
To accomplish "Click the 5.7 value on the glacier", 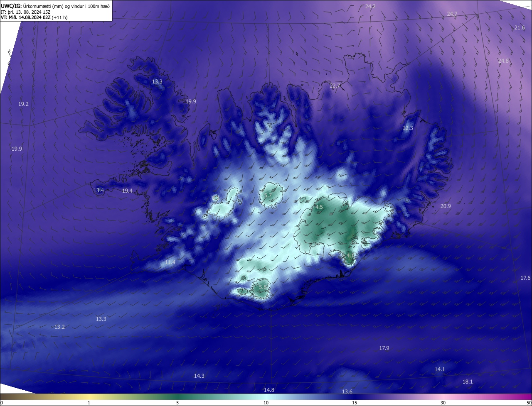I will [268, 195].
